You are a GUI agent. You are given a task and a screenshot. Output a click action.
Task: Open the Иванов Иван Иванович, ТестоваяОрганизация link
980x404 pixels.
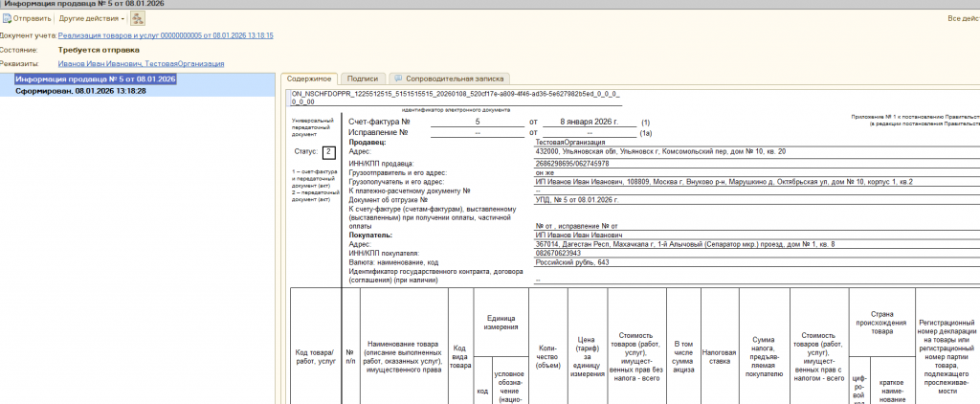point(141,64)
